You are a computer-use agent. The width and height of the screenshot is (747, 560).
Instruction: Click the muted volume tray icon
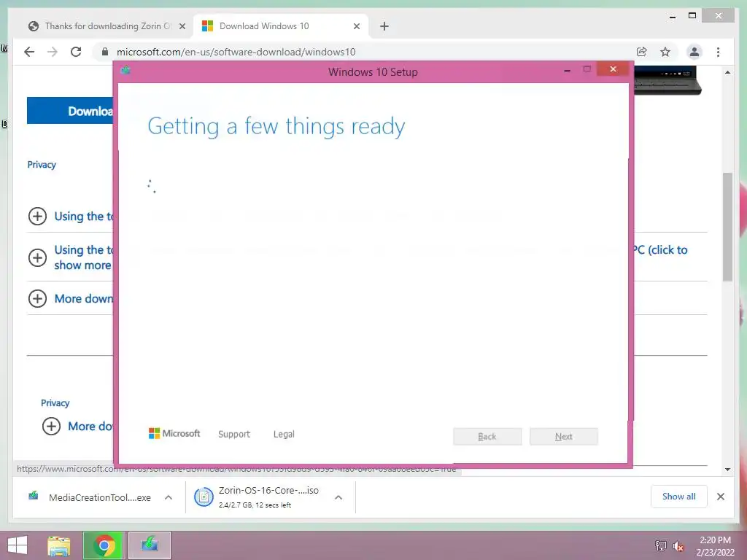coord(678,546)
